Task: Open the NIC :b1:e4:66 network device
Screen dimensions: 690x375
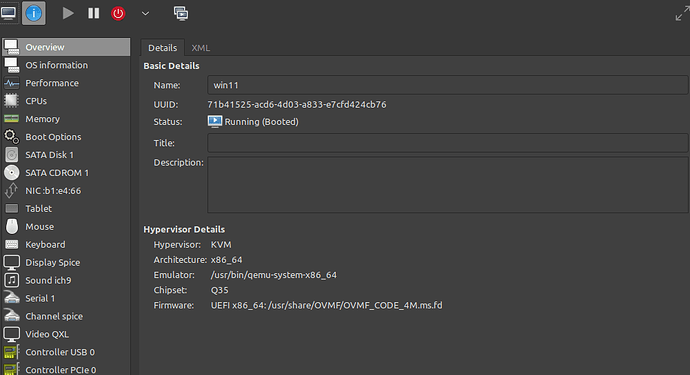Action: tap(66, 191)
